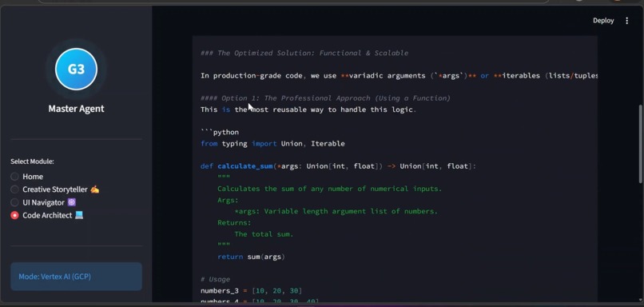Open the three-dot main menu
This screenshot has width=644, height=307.
click(x=626, y=21)
